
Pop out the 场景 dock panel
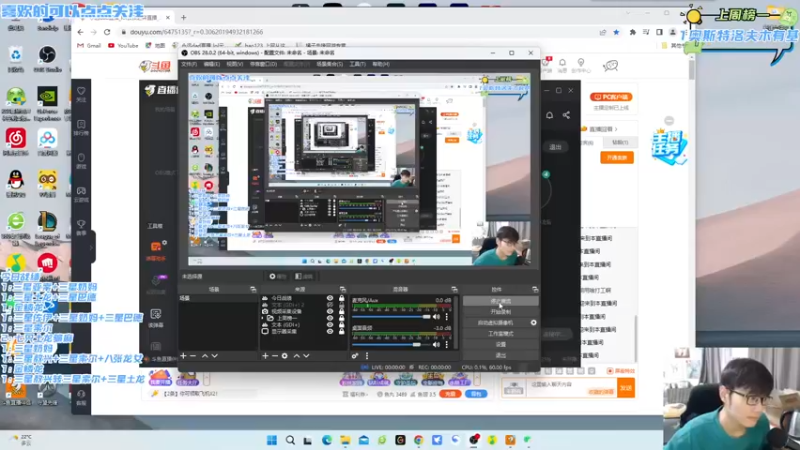(253, 289)
